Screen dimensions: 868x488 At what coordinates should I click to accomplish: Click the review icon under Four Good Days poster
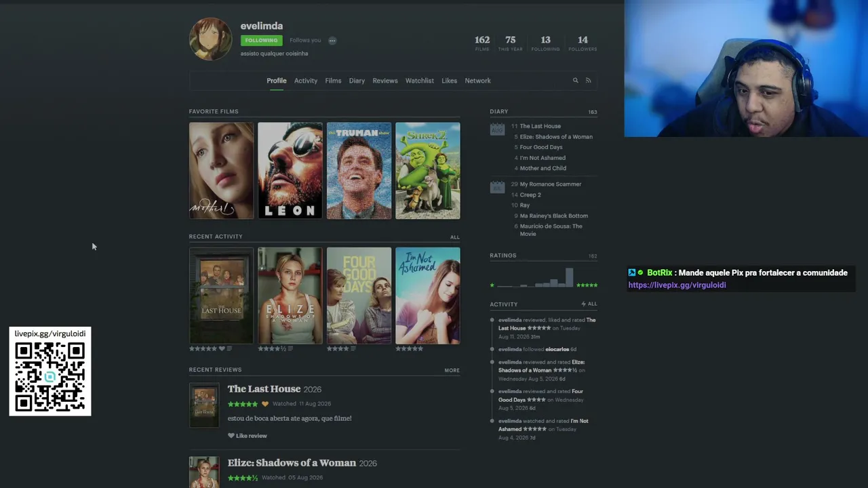[x=353, y=349]
